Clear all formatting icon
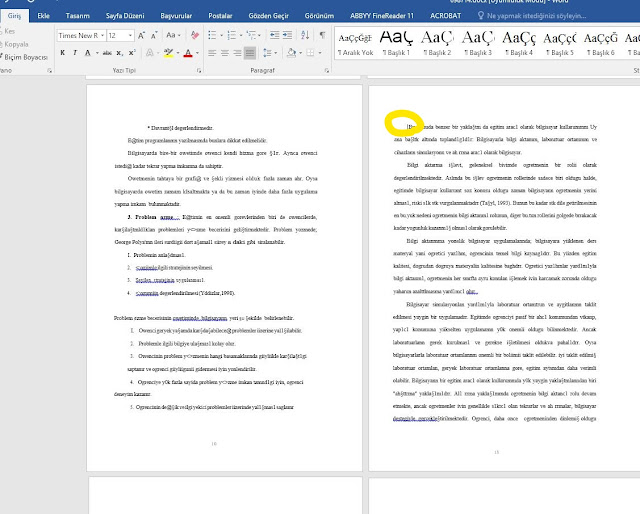The width and height of the screenshot is (640, 514). pyautogui.click(x=195, y=36)
